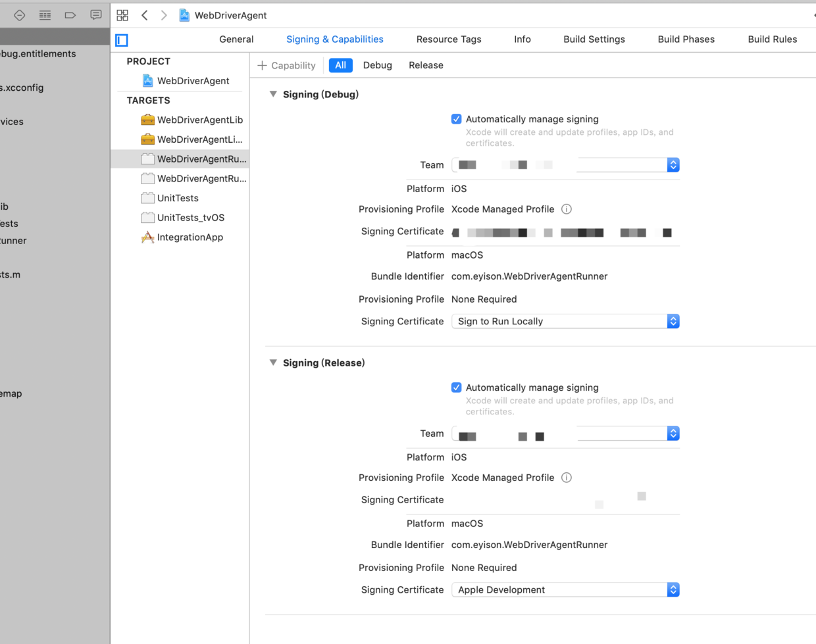Open the Sign to Run Locally dropdown
This screenshot has height=644, width=816.
click(x=565, y=321)
